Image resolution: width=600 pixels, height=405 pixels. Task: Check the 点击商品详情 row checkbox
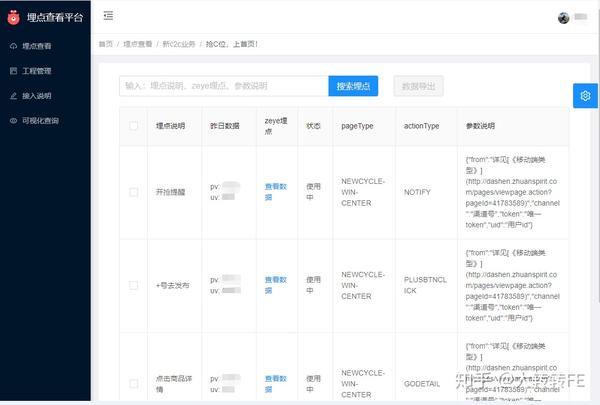(134, 384)
